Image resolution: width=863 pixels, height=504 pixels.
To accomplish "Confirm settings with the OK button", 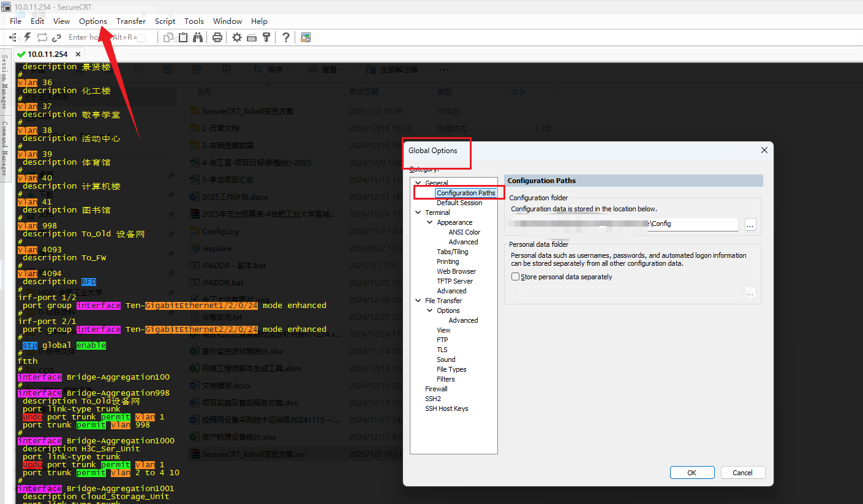I will (x=692, y=472).
